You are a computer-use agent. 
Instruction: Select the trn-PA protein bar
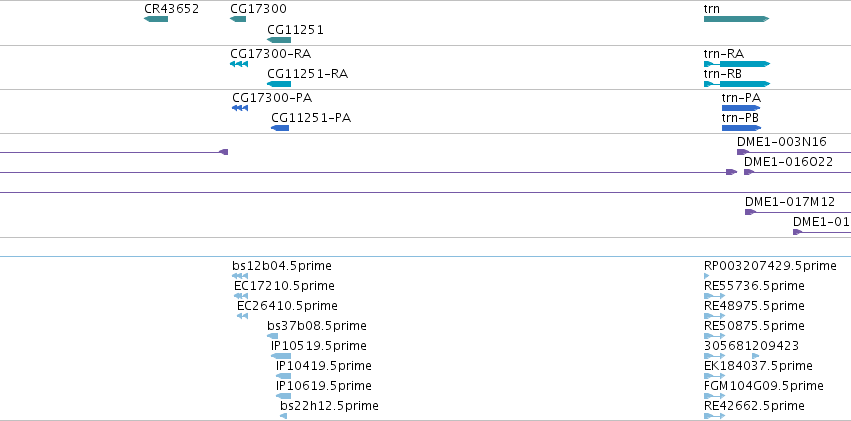click(x=741, y=108)
